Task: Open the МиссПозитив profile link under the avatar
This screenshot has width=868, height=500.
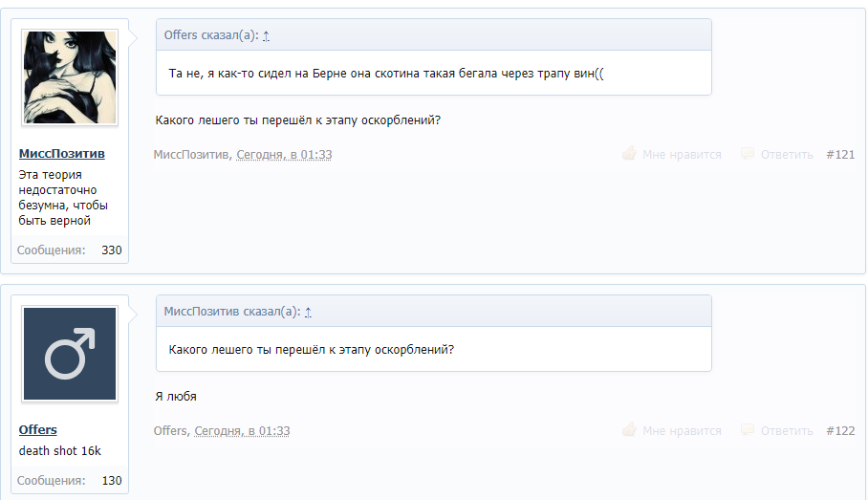Action: (x=62, y=154)
